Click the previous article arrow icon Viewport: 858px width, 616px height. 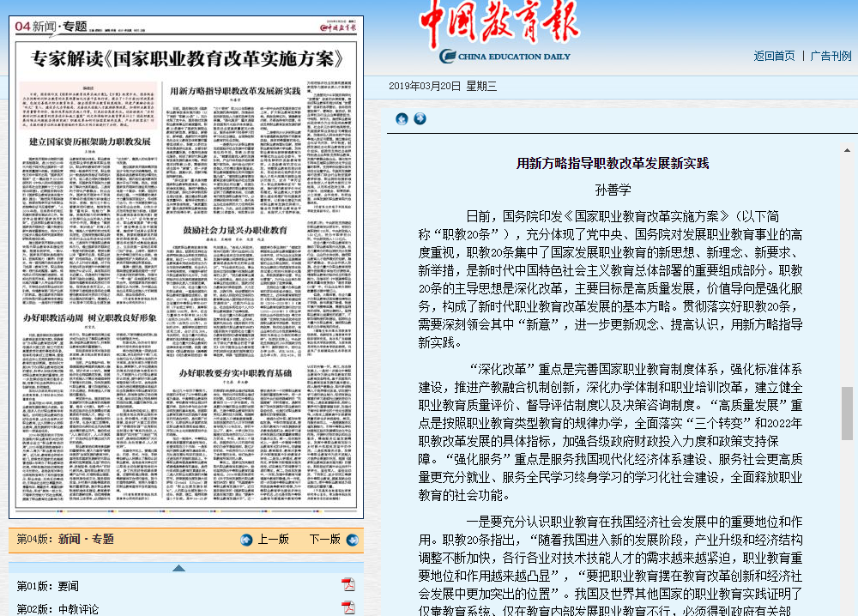click(402, 119)
